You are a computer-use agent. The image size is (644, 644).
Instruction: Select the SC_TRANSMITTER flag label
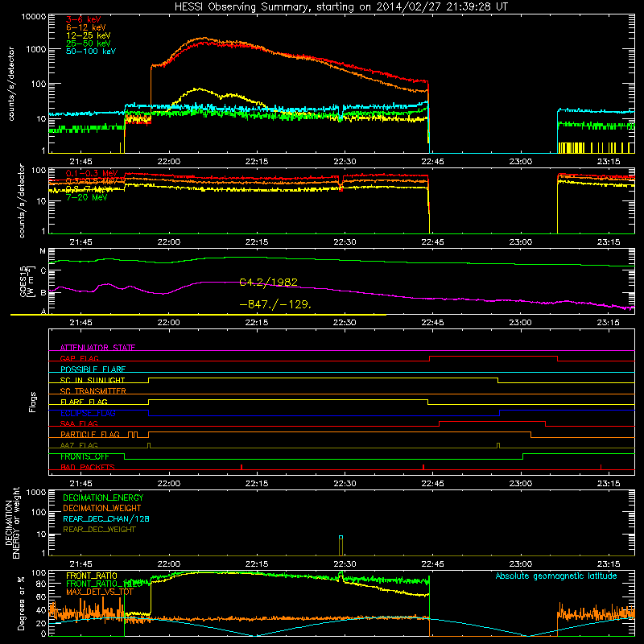93,391
